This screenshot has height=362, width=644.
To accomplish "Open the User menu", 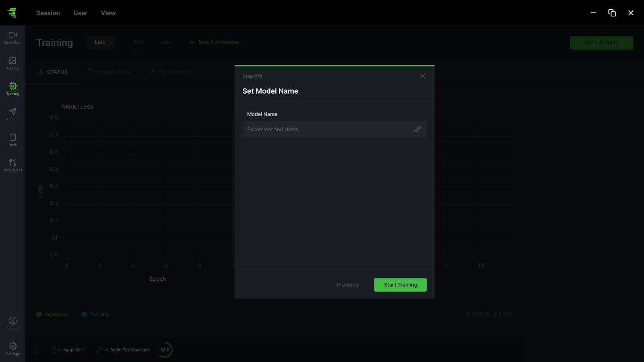I will [x=80, y=13].
